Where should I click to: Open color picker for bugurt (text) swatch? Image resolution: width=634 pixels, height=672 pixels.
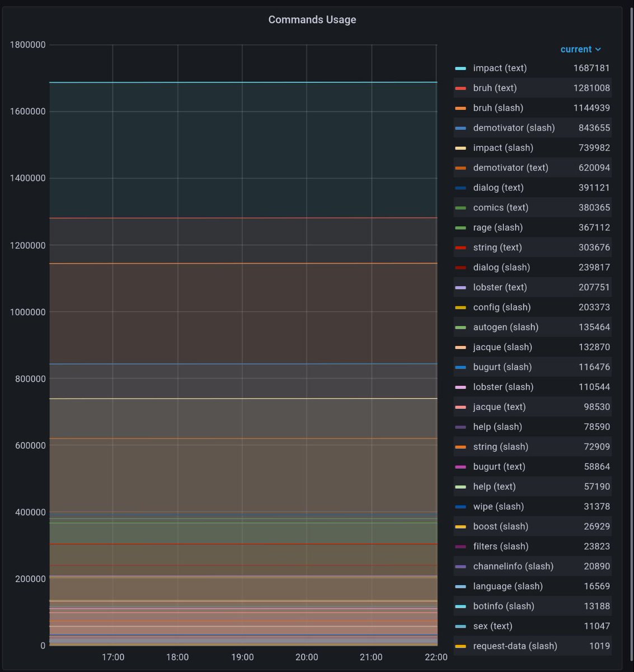point(461,466)
